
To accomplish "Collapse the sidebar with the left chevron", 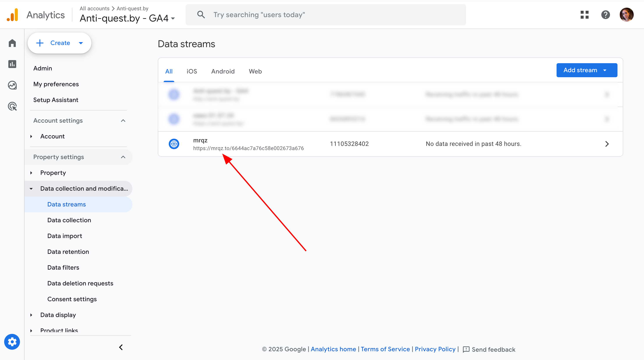I will [121, 347].
